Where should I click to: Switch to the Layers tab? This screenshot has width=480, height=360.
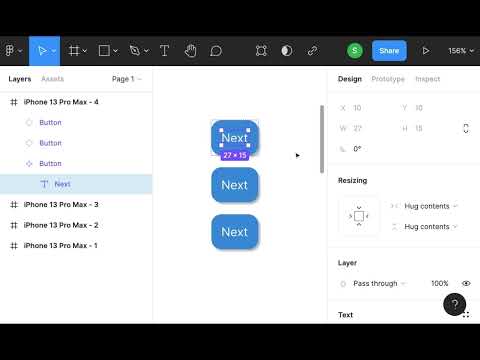pyautogui.click(x=20, y=79)
